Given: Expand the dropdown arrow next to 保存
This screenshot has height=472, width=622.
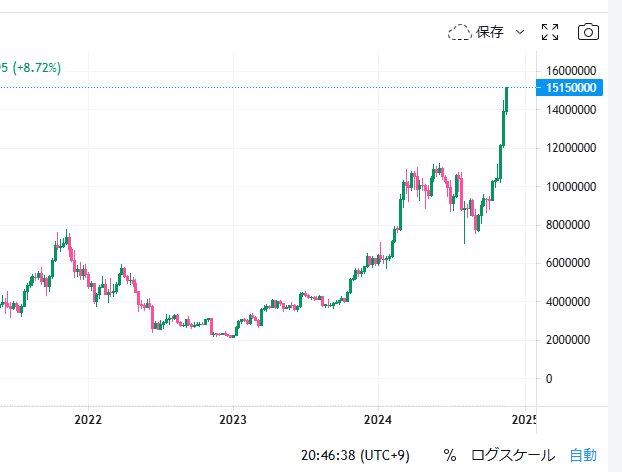Looking at the screenshot, I should click(x=520, y=32).
